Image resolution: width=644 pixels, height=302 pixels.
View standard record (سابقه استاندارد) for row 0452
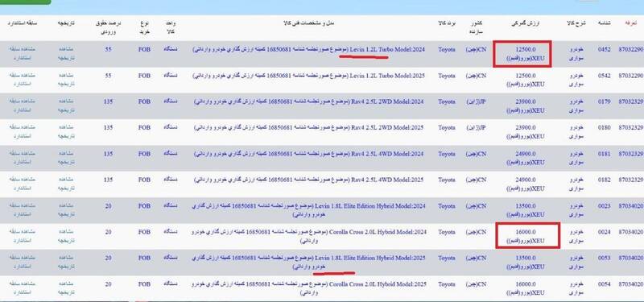23,53
